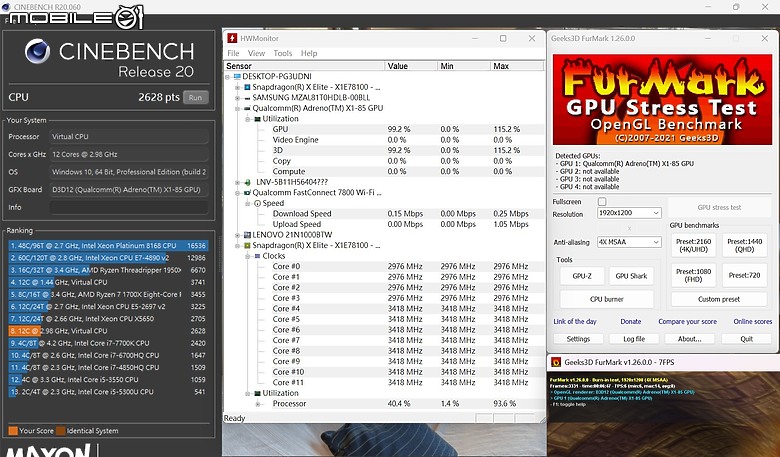The image size is (780, 457).
Task: Click the Cinebench Info input field
Action: pyautogui.click(x=129, y=207)
